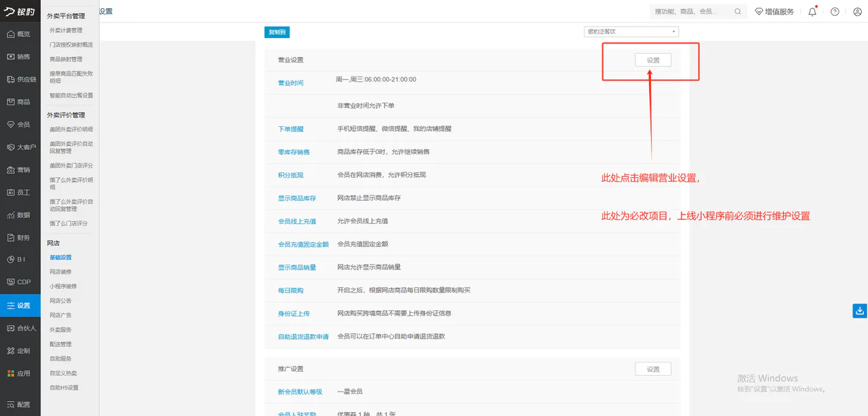Open 配置 at the sidebar bottom
Screen dimensions: 868x416
pyautogui.click(x=20, y=404)
